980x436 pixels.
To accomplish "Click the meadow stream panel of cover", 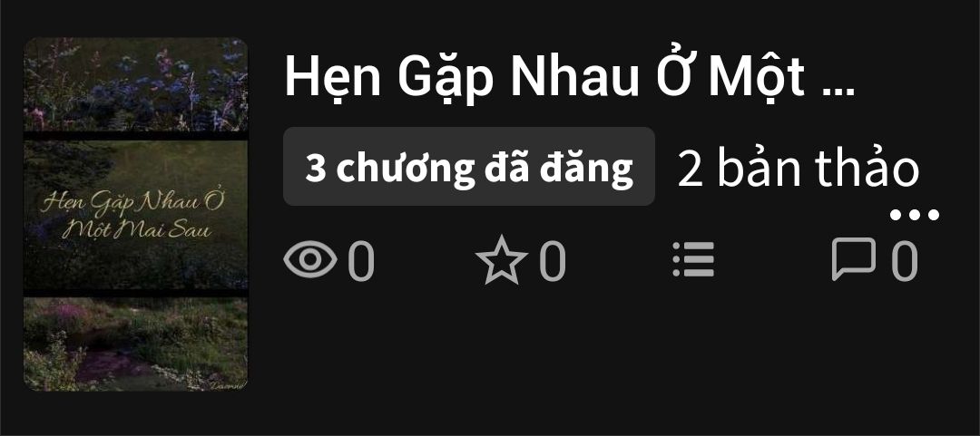I will coord(135,344).
